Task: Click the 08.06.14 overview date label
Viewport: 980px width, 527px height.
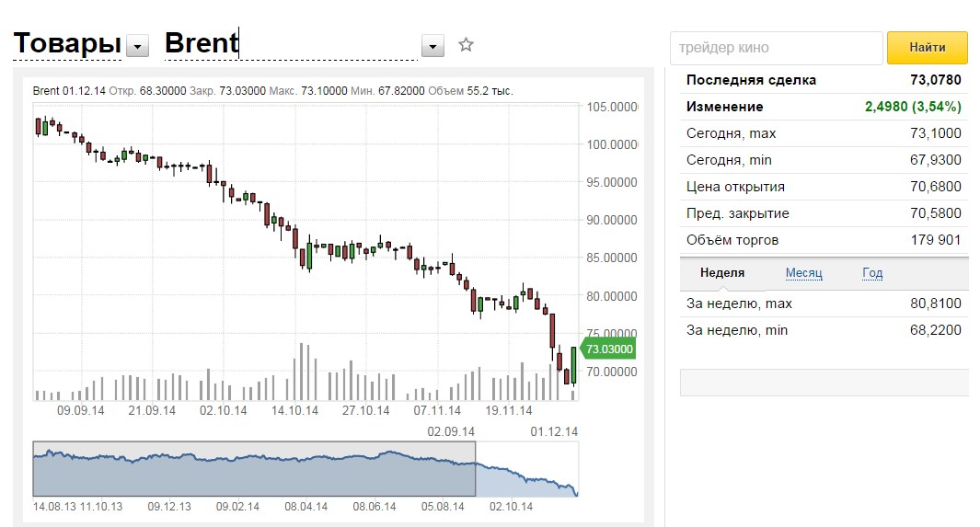Action: point(375,507)
